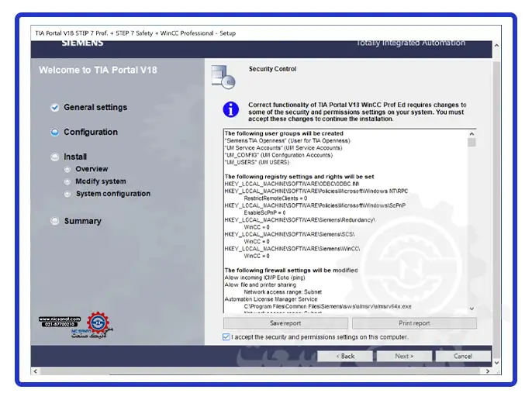Image resolution: width=532 pixels, height=400 pixels.
Task: Click the window vertical scroll-up arrow
Action: pyautogui.click(x=496, y=46)
